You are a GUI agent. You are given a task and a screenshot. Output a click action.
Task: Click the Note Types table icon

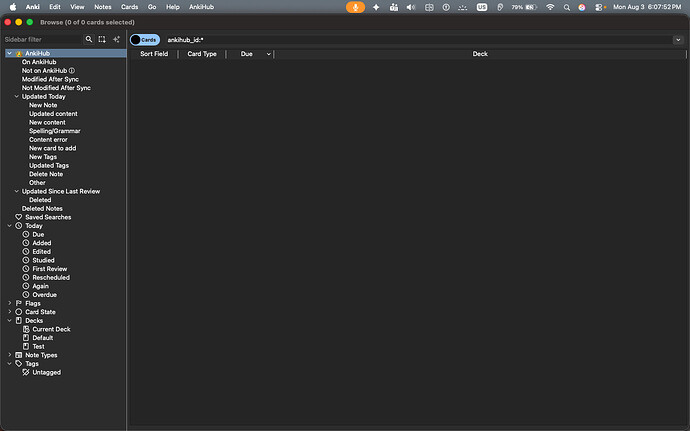click(x=18, y=355)
